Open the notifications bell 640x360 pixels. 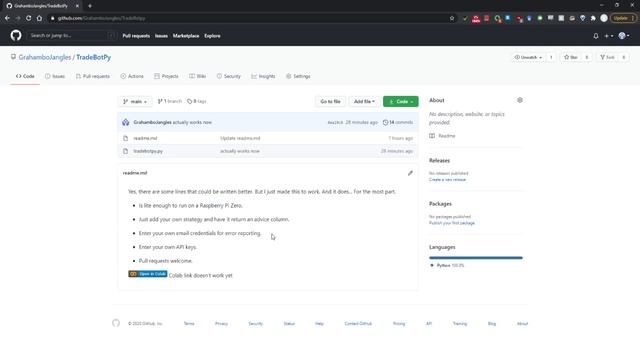click(x=596, y=36)
